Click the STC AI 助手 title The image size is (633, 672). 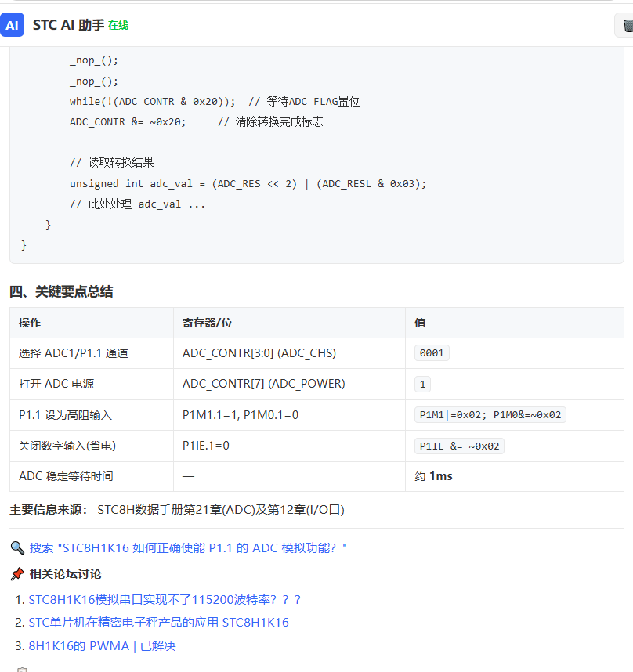[x=69, y=25]
